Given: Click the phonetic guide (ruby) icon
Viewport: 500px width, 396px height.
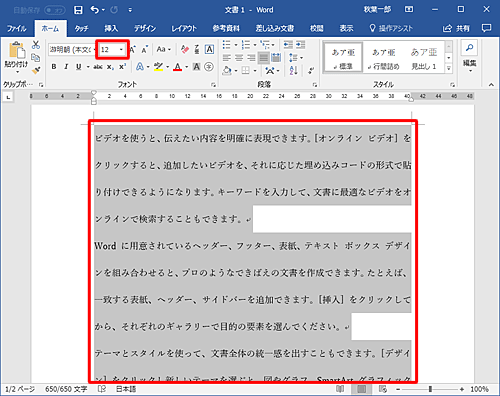Looking at the screenshot, I should point(197,50).
